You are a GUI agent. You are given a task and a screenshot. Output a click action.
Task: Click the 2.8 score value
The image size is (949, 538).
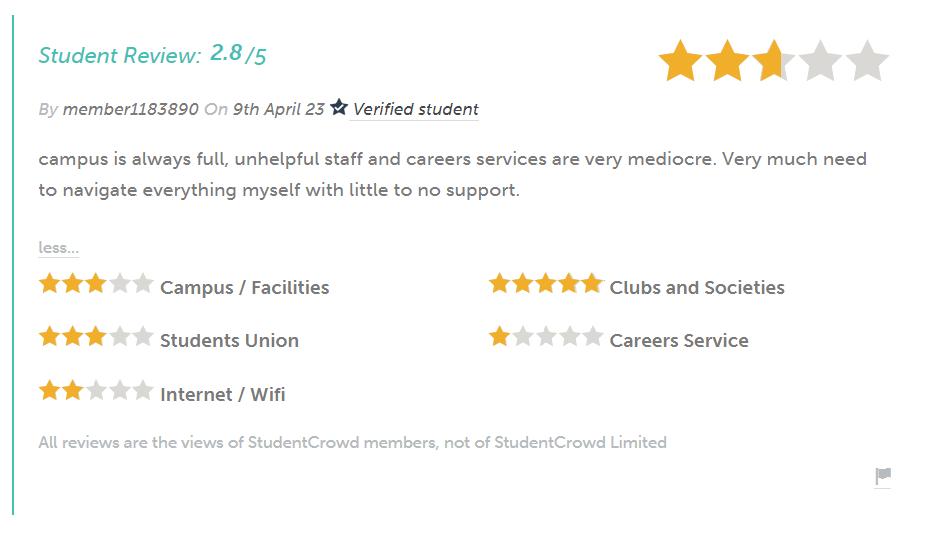pyautogui.click(x=226, y=53)
